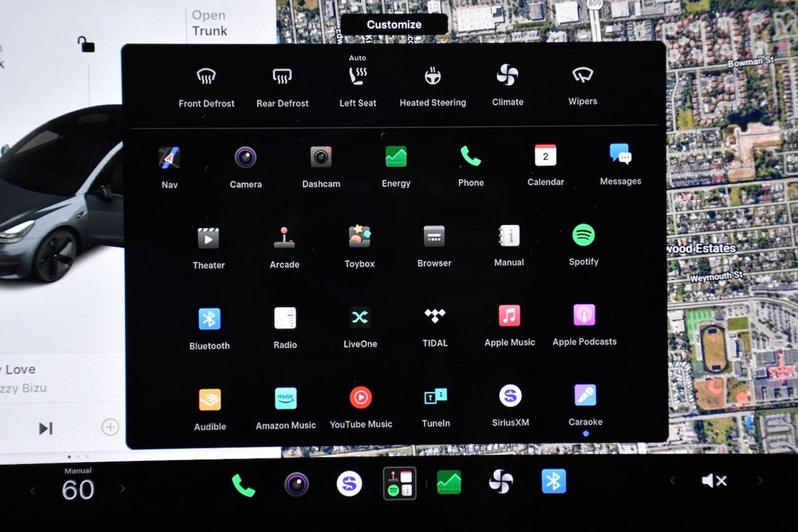Increase the cabin temperature above 60
Image resolution: width=798 pixels, height=532 pixels.
(x=122, y=489)
